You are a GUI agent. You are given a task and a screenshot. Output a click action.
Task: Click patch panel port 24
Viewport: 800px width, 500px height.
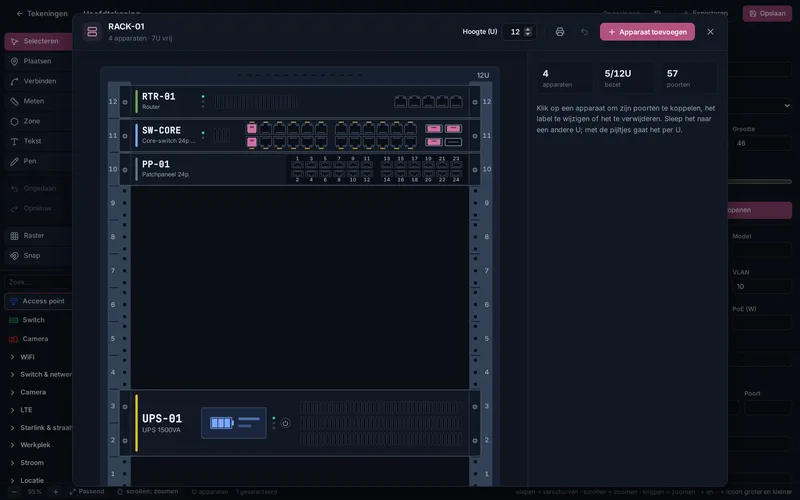pos(456,174)
